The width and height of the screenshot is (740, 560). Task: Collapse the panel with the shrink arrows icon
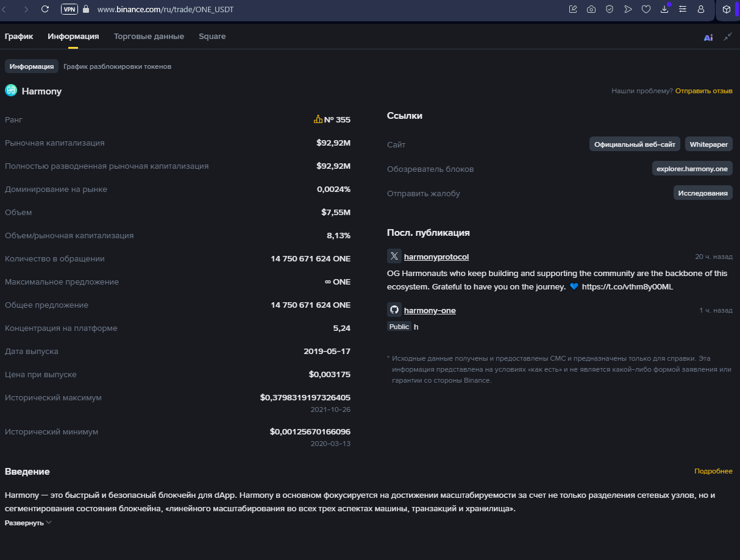(x=728, y=37)
